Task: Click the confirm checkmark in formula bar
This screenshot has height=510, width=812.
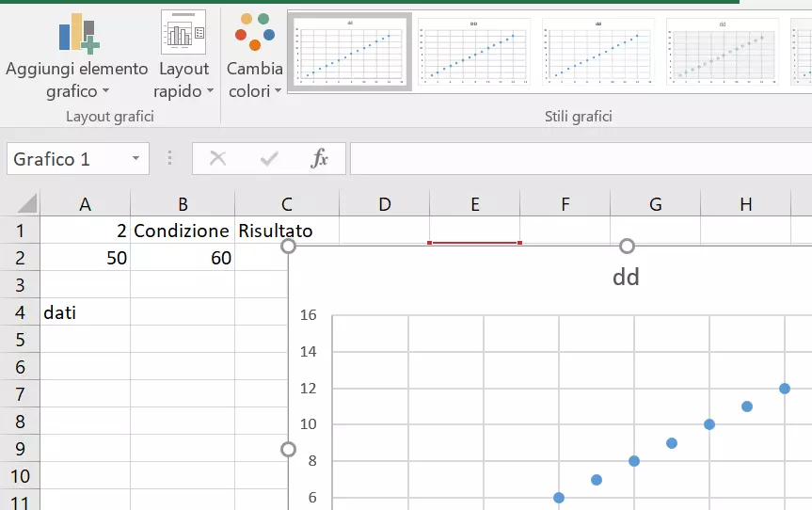Action: 269,159
